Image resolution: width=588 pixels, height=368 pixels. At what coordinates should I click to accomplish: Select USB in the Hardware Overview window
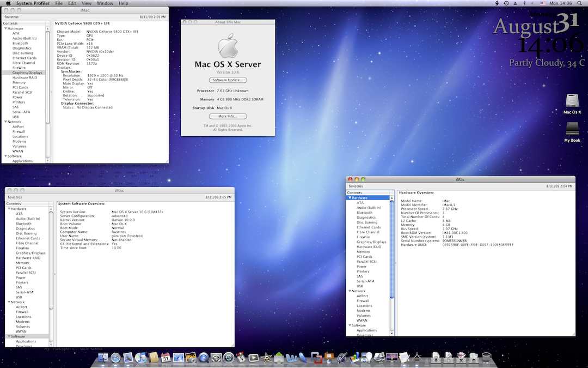coord(360,286)
